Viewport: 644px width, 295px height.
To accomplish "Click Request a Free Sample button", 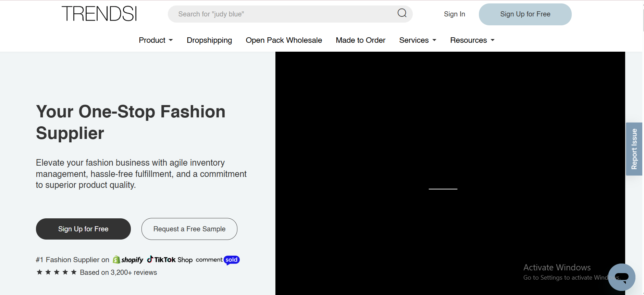I will point(189,229).
